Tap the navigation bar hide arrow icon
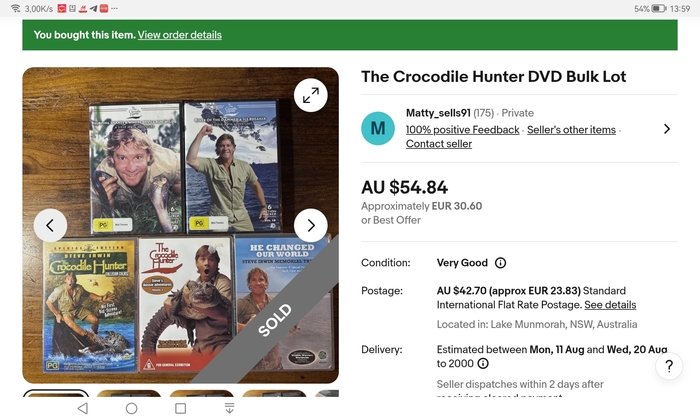 click(x=229, y=408)
